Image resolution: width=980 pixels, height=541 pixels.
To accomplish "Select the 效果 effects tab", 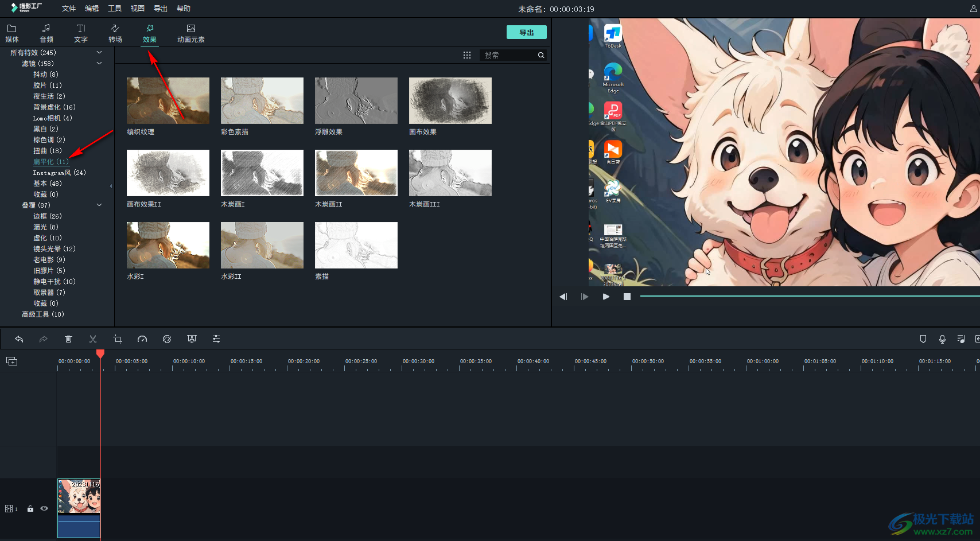I will 150,33.
